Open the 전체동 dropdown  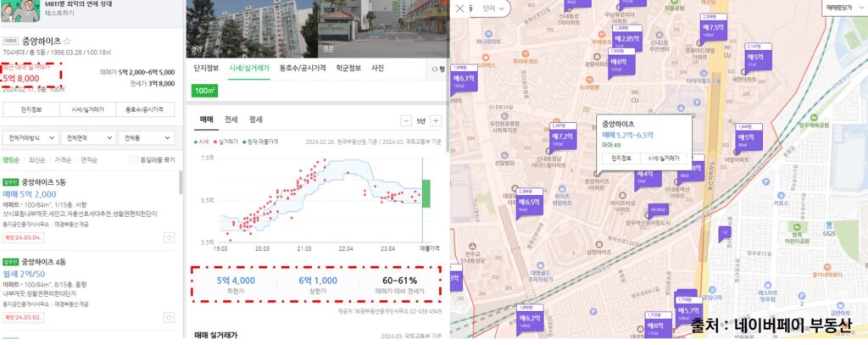pyautogui.click(x=147, y=138)
